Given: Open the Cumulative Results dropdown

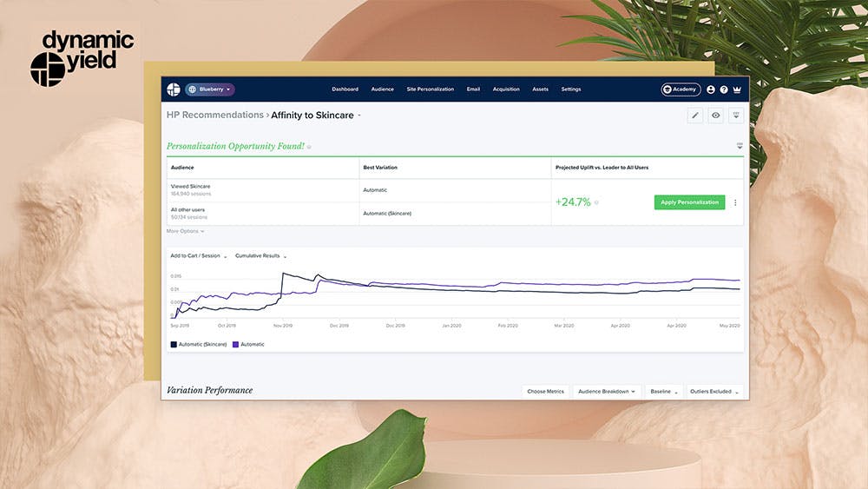Looking at the screenshot, I should (x=260, y=256).
